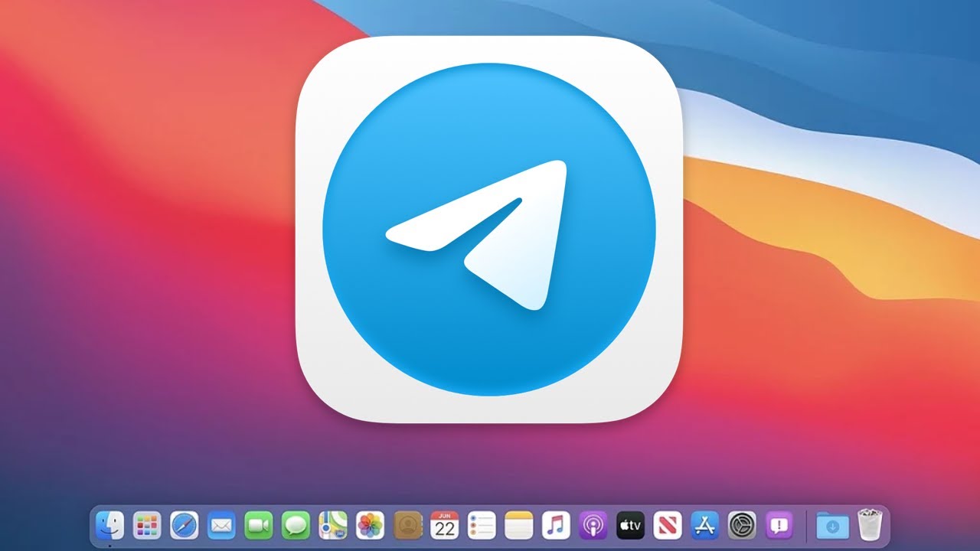Screen dimensions: 980x551
Task: Open Calendar showing JUN 22
Action: pos(445,525)
